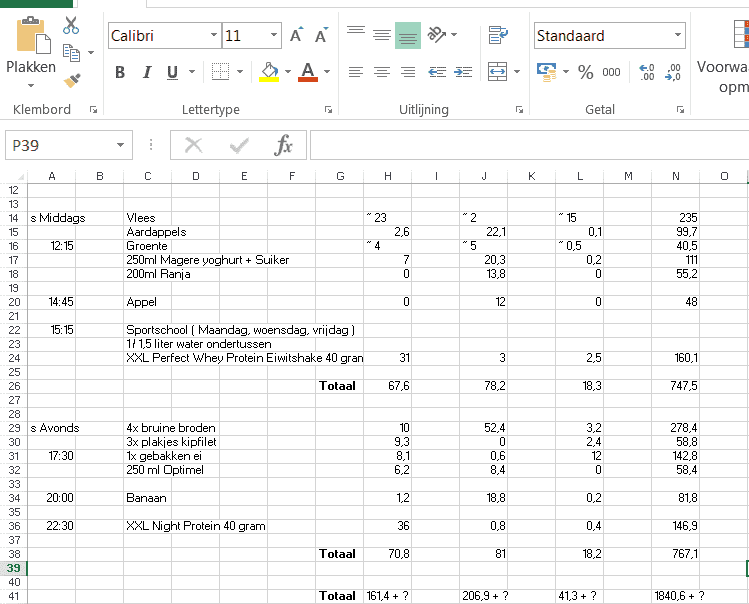Image resolution: width=749 pixels, height=604 pixels.
Task: Center-align text horizontally
Action: click(382, 72)
